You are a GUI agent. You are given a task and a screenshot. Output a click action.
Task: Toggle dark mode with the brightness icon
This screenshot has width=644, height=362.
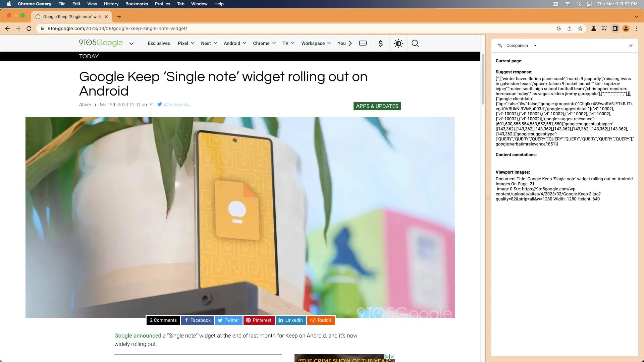(398, 43)
